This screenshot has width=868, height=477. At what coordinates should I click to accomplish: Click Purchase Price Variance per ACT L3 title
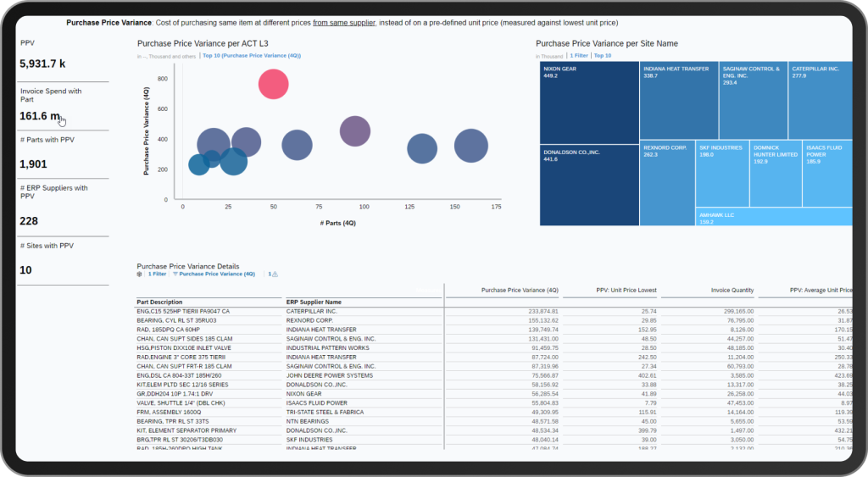click(203, 44)
